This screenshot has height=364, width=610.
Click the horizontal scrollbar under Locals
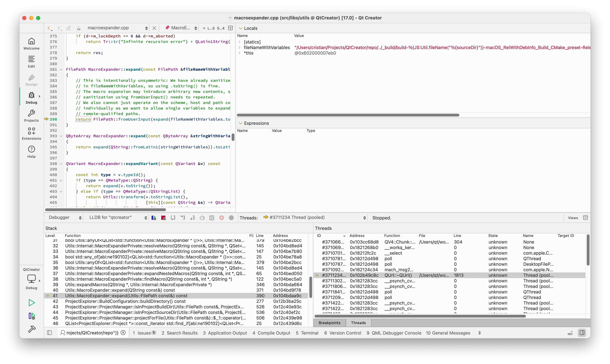pos(348,115)
